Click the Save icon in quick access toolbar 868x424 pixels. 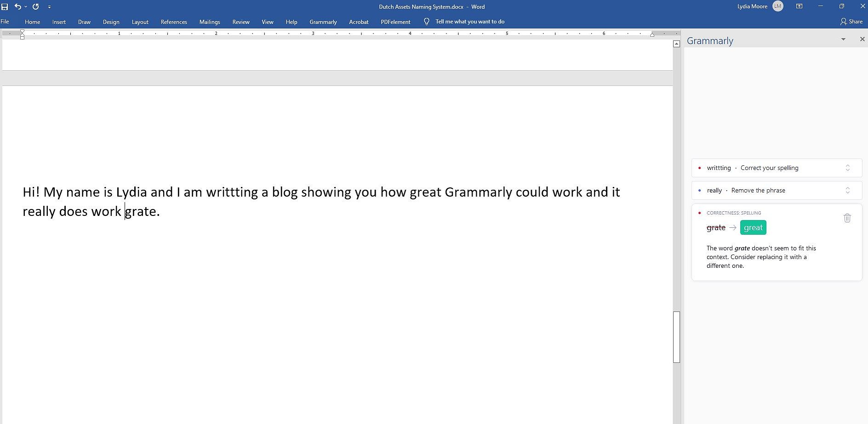coord(5,7)
